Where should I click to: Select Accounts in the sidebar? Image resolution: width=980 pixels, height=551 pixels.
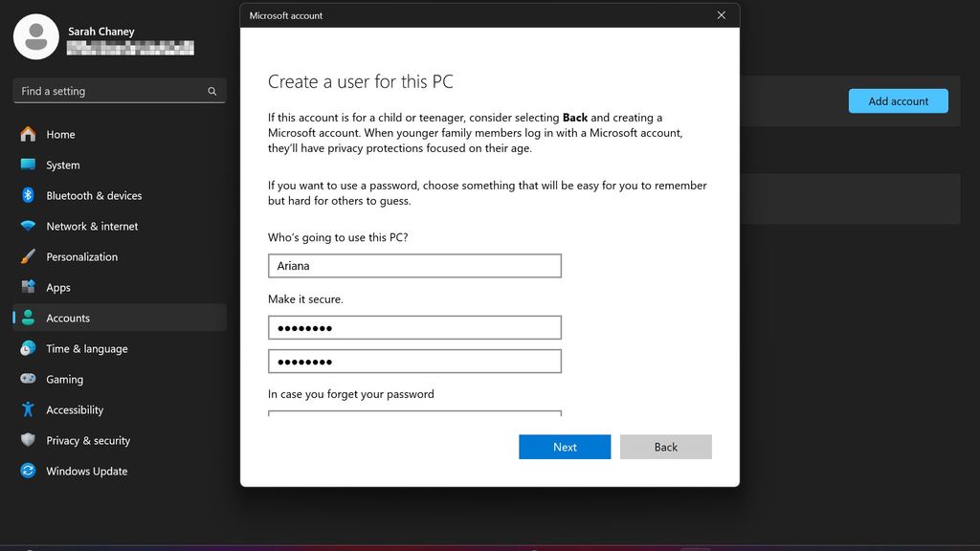(67, 318)
